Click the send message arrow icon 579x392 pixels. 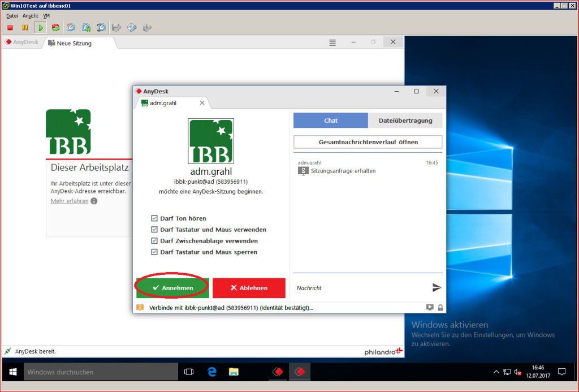coord(437,287)
